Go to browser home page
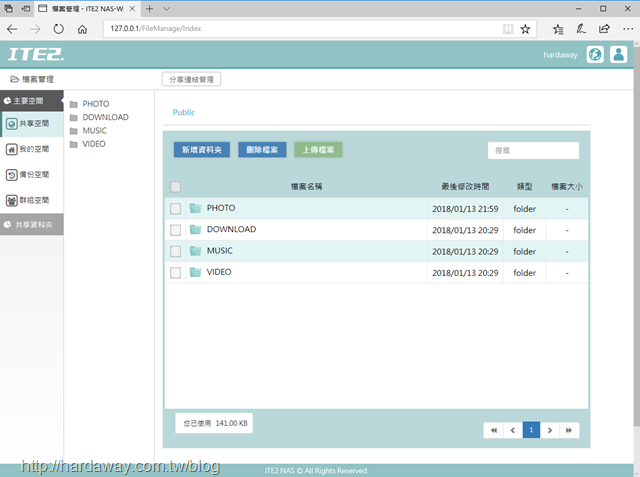The width and height of the screenshot is (640, 477). tap(82, 29)
